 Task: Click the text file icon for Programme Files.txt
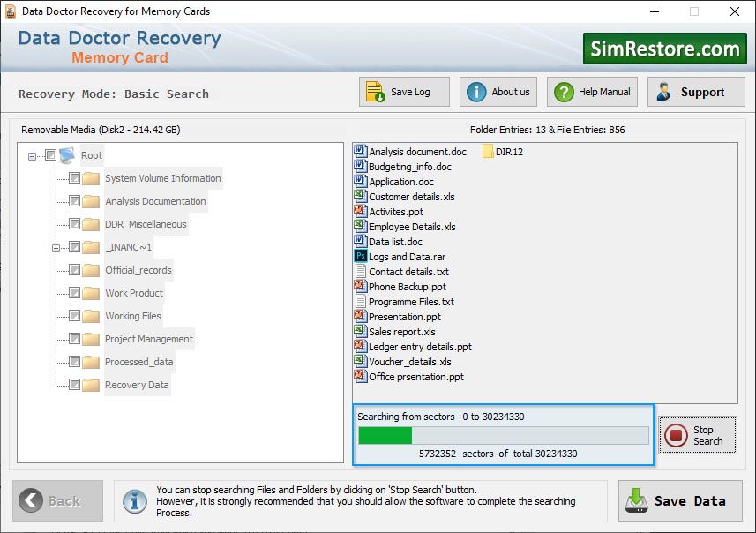360,301
